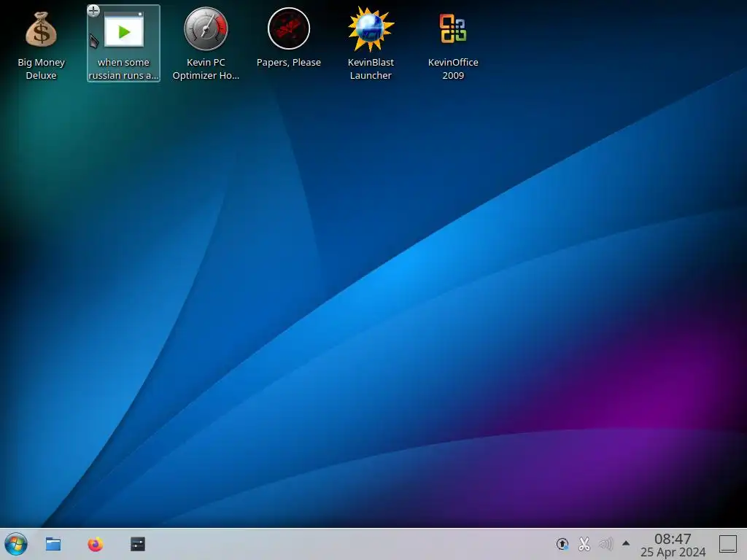Click the clock showing 08:47
This screenshot has height=560, width=747.
(x=673, y=539)
